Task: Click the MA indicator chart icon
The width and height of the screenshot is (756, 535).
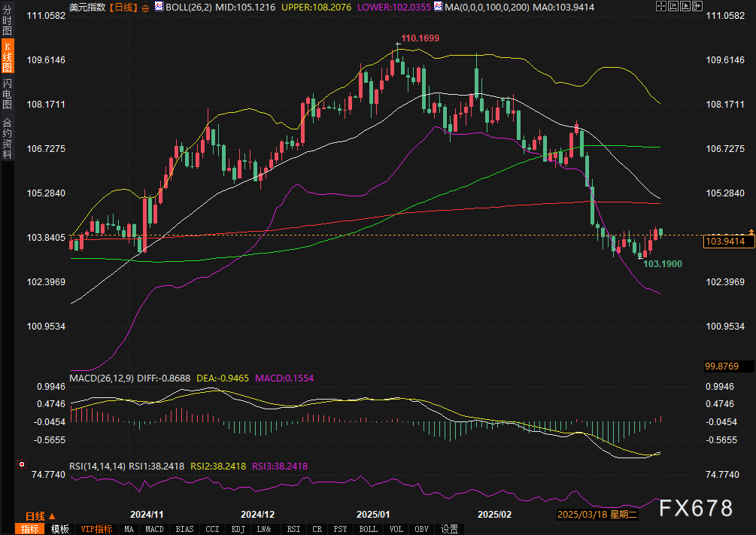Action: [438, 7]
